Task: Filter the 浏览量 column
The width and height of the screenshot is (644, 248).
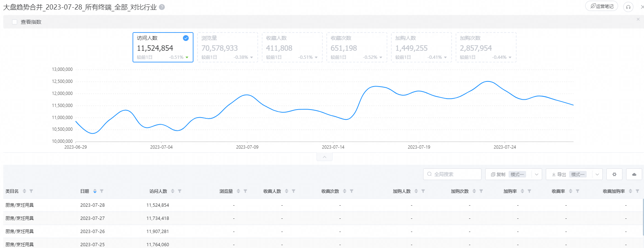Action: pos(245,191)
